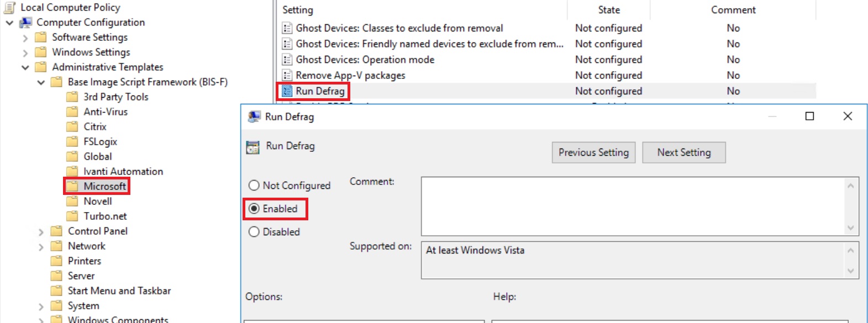Choose the Disabled radio button
This screenshot has width=868, height=323.
[x=254, y=232]
